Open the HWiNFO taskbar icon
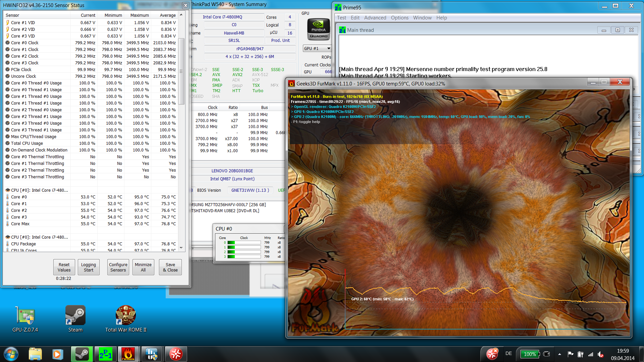This screenshot has height=362, width=644. click(x=152, y=354)
